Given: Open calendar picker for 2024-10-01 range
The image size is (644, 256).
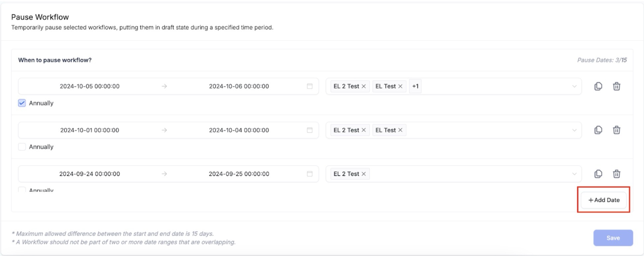Looking at the screenshot, I should point(309,130).
